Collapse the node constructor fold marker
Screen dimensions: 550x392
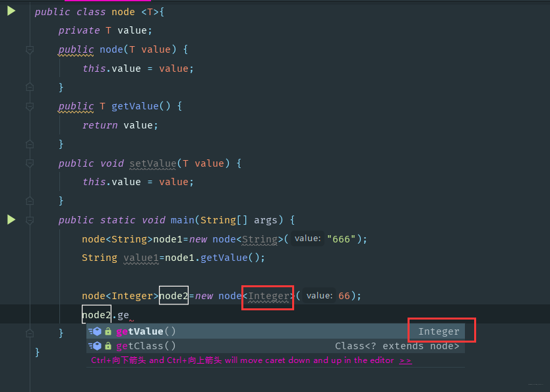click(30, 50)
